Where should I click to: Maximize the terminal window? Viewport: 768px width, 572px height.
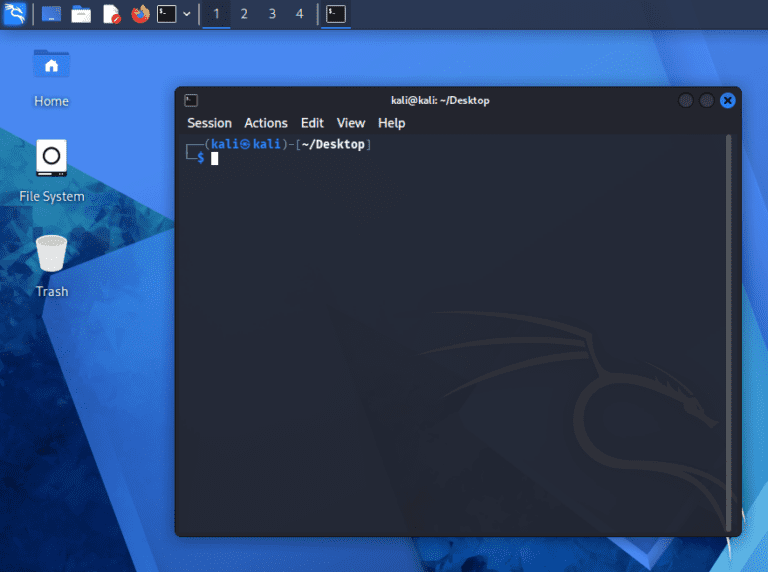click(707, 100)
